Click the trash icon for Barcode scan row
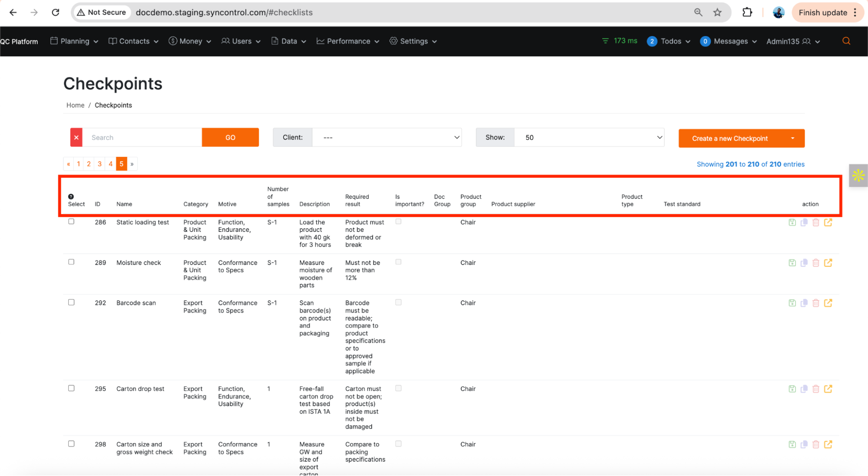Image resolution: width=868 pixels, height=476 pixels. 816,303
